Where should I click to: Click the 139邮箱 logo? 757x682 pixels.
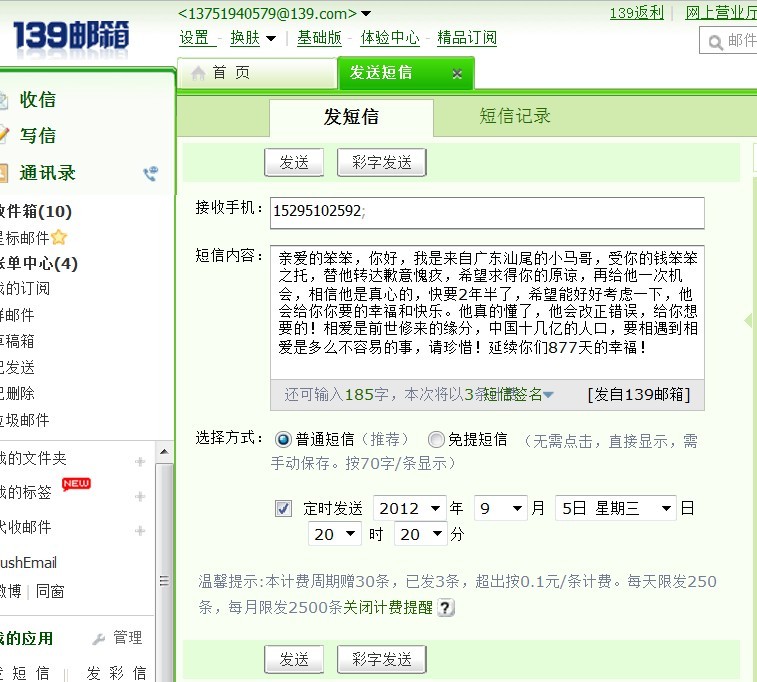(71, 35)
